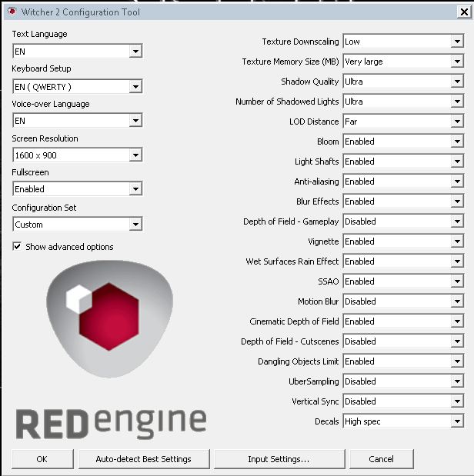
Task: Click the 'Configuration Set' label
Action: click(x=44, y=208)
